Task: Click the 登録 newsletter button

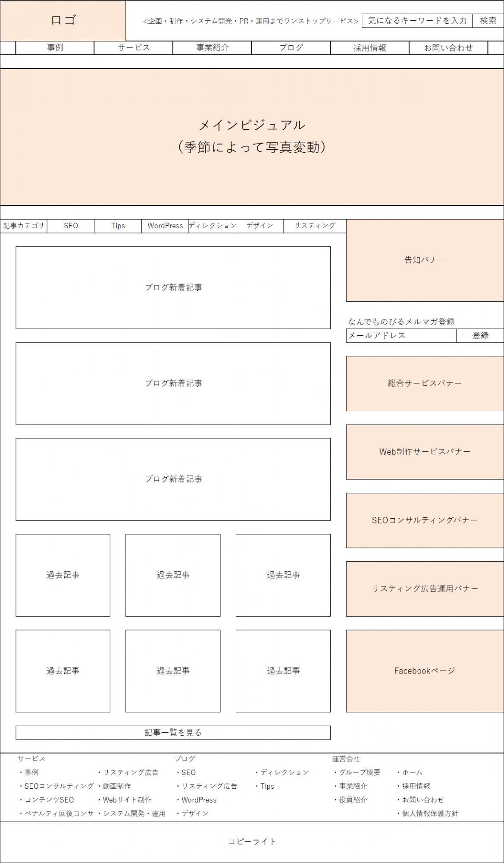Action: click(x=480, y=336)
